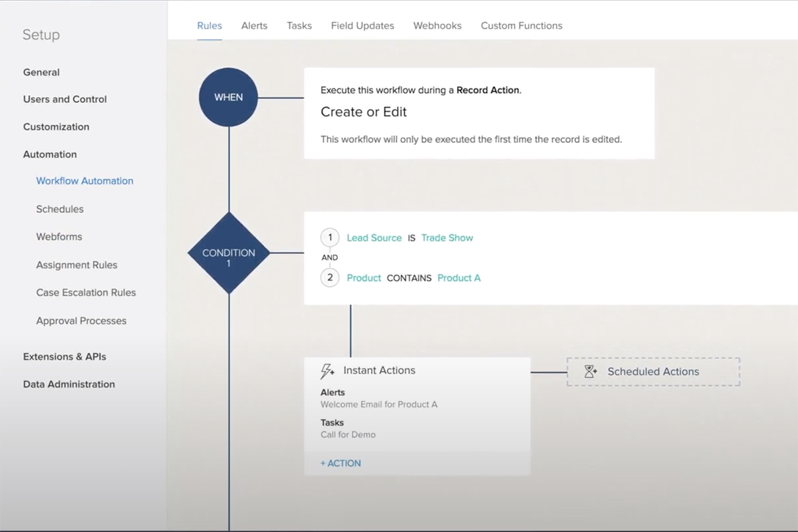Go to Users and Control settings
This screenshot has width=798, height=532.
pos(64,99)
